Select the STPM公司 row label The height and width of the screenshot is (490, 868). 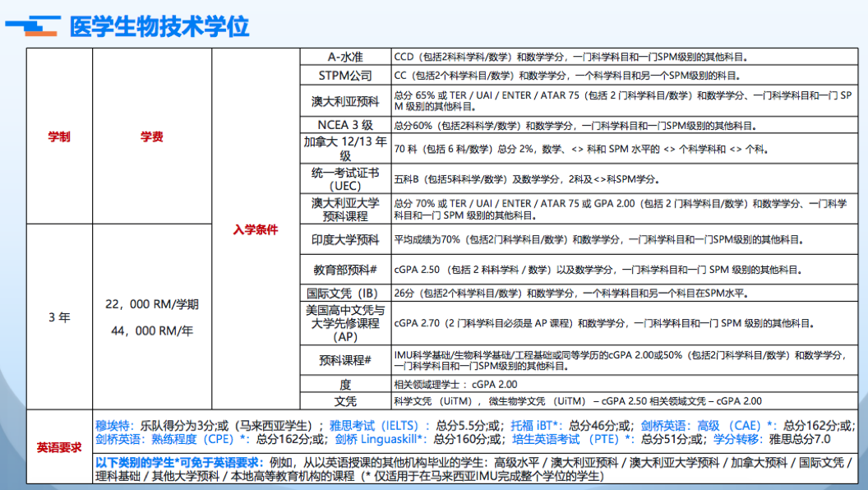click(345, 76)
